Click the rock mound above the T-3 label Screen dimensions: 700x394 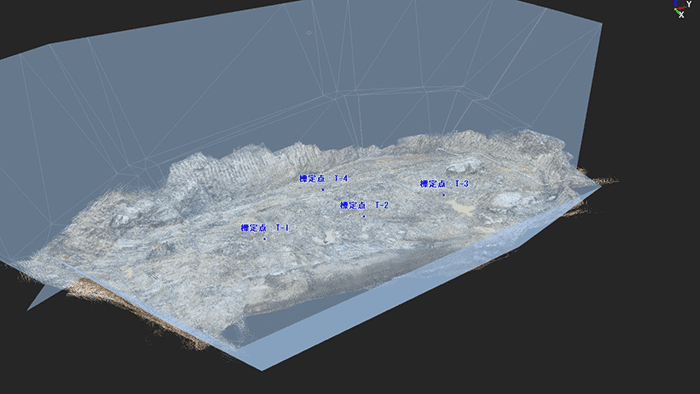click(464, 167)
